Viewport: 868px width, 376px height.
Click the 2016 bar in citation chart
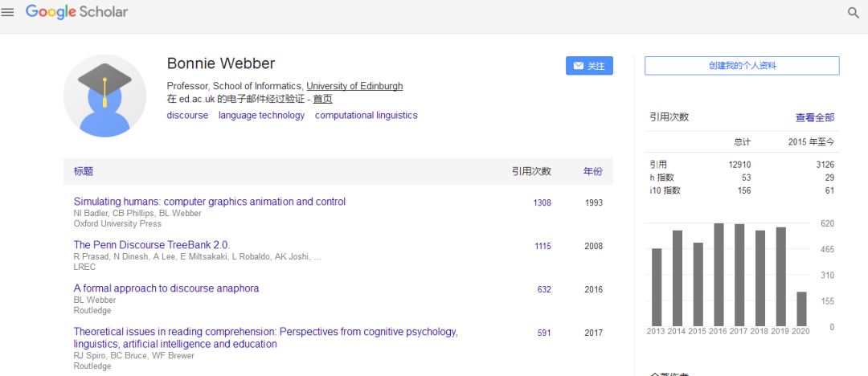[x=719, y=275]
